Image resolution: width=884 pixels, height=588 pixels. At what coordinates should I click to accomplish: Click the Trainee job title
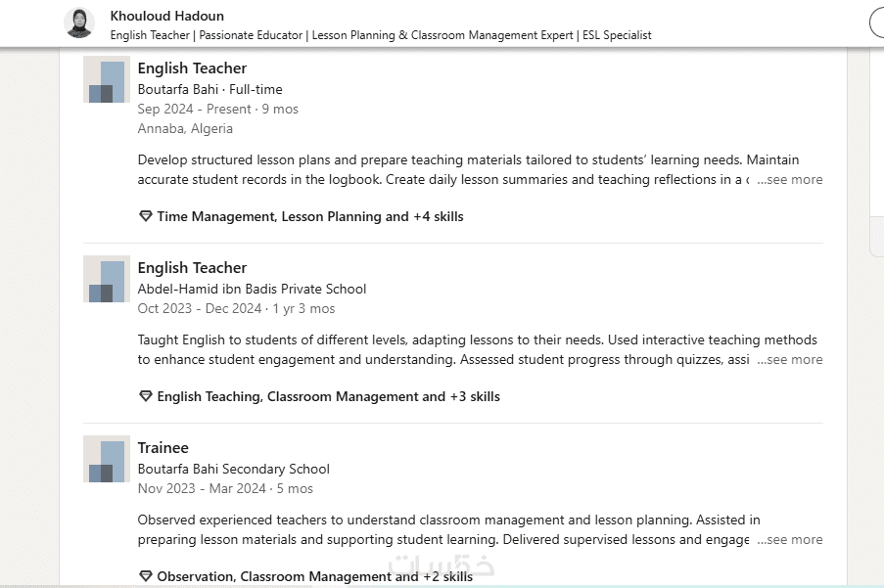pyautogui.click(x=163, y=448)
